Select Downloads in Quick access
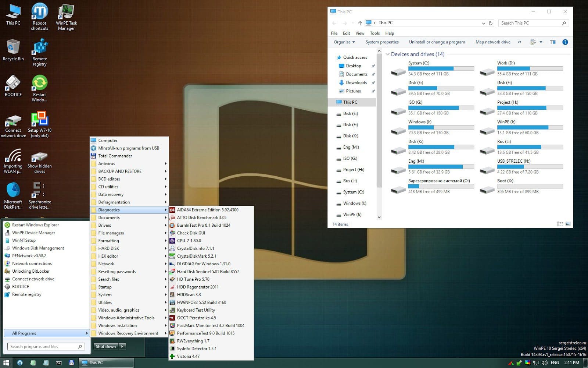The image size is (588, 368). point(356,82)
